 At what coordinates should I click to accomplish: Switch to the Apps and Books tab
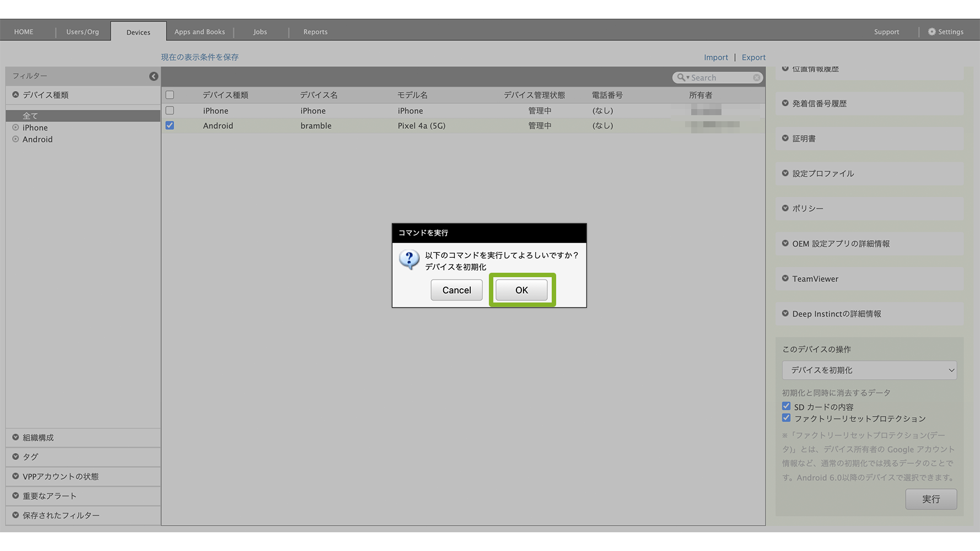(x=200, y=32)
